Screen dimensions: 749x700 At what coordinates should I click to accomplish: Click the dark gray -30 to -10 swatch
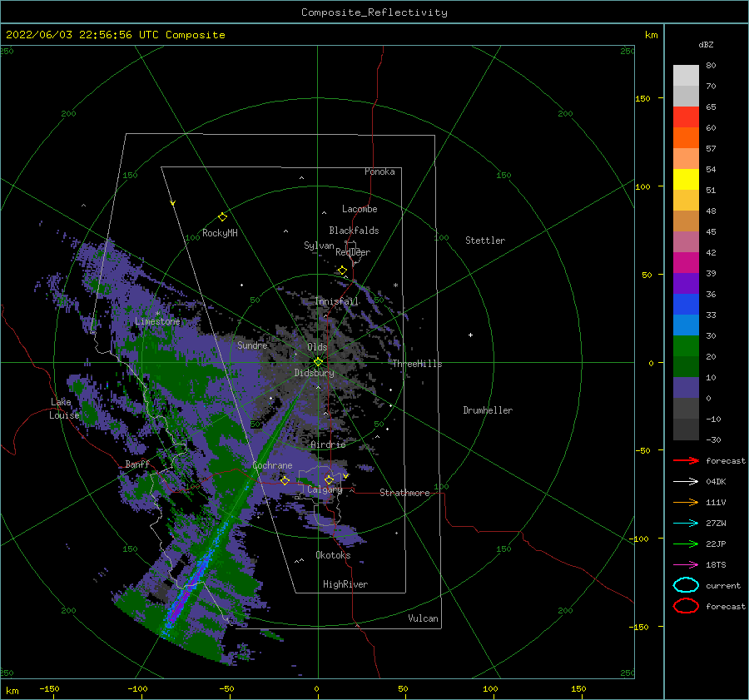click(x=686, y=429)
